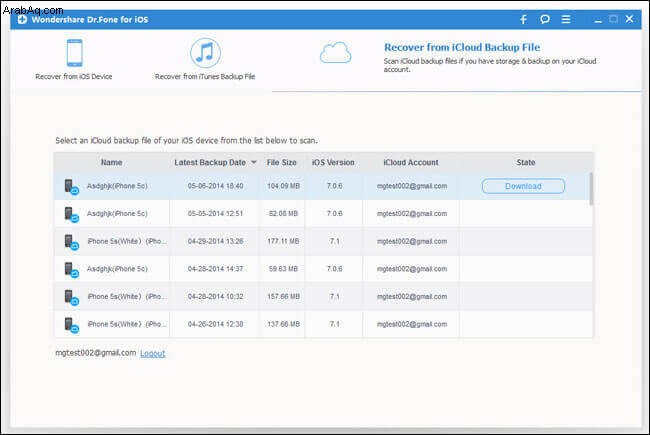Click device icon of 05-06-2014 backup row
Screen dimensions: 650x435
(71, 187)
